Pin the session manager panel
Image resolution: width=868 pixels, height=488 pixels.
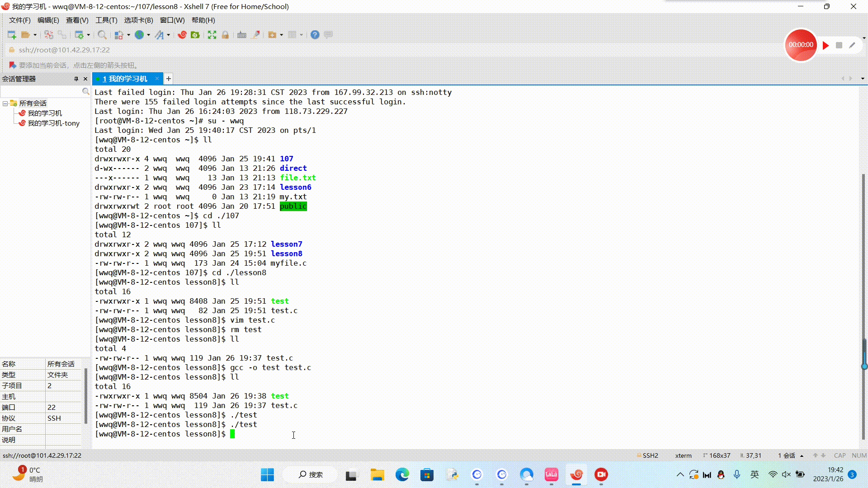point(76,79)
